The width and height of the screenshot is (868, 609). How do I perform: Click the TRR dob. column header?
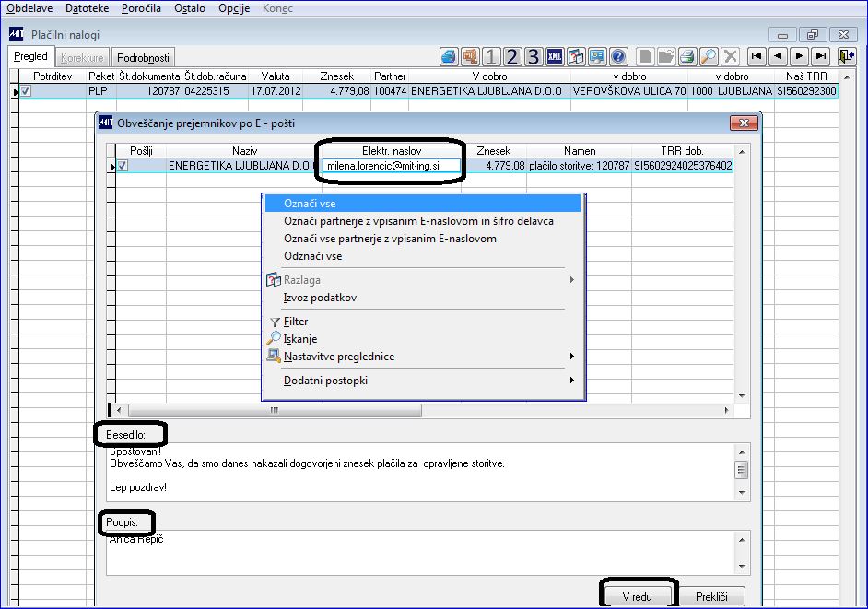(682, 150)
